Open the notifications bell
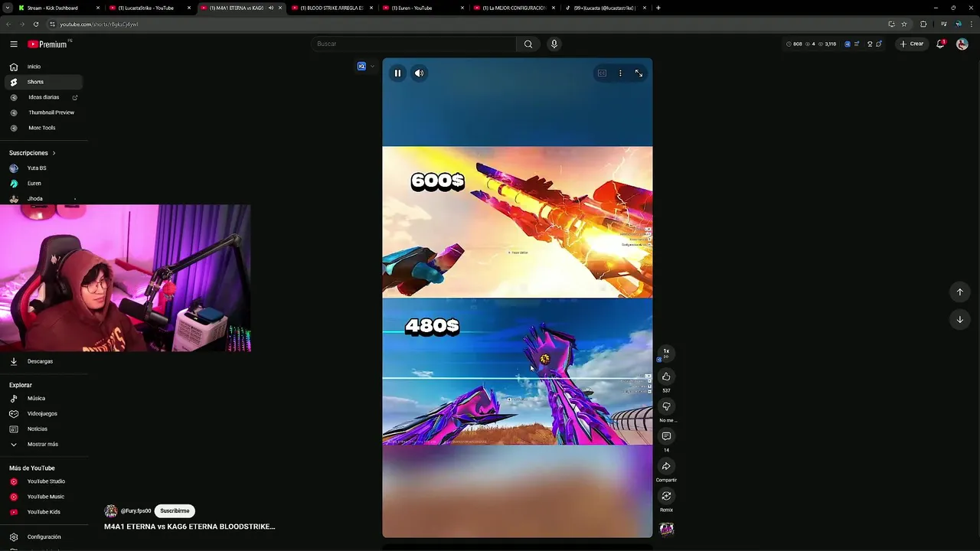The height and width of the screenshot is (551, 980). point(941,44)
